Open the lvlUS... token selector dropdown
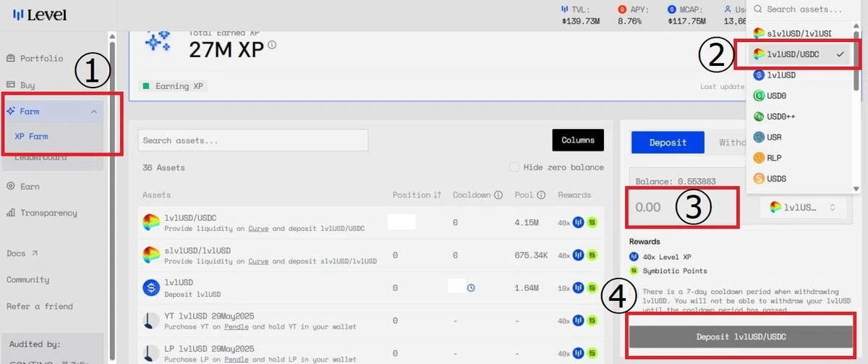This screenshot has width=868, height=364. [x=803, y=207]
